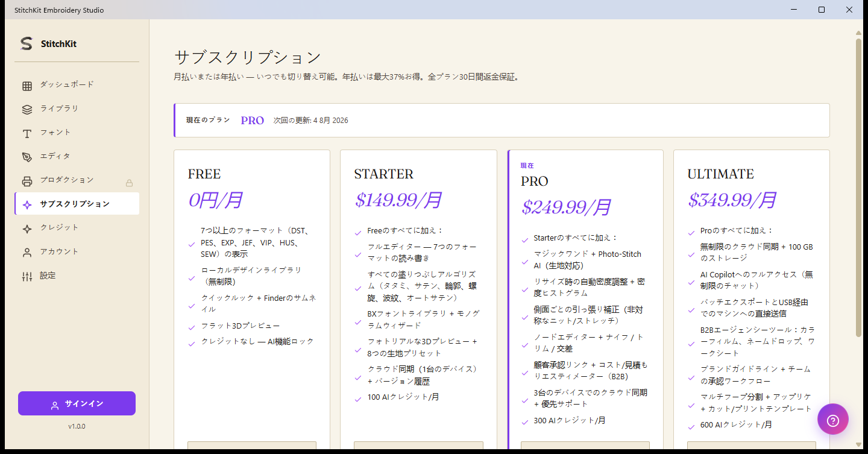This screenshot has width=868, height=454.
Task: Click checkmark beside Freeのすべてに加え：
Action: click(358, 232)
